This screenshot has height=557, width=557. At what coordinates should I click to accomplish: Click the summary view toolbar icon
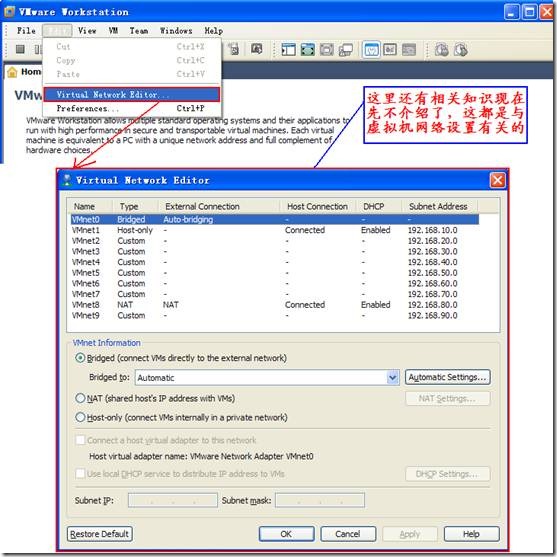tap(390, 49)
